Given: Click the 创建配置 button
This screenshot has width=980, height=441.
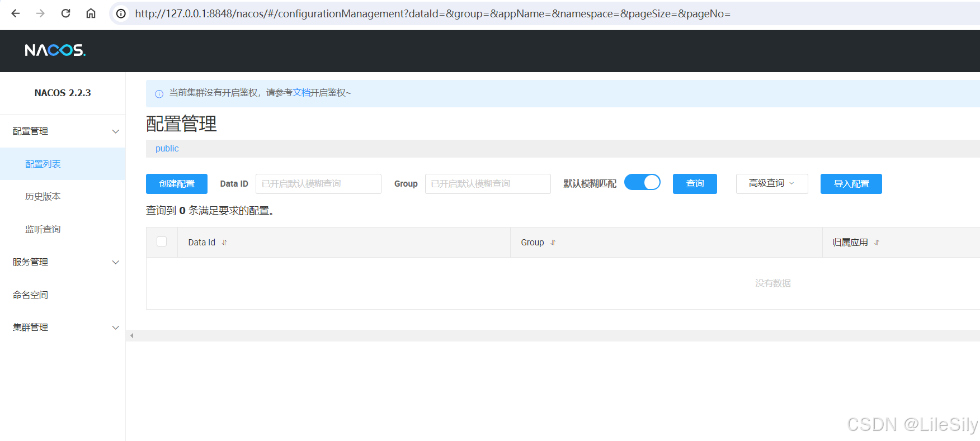Looking at the screenshot, I should [177, 184].
